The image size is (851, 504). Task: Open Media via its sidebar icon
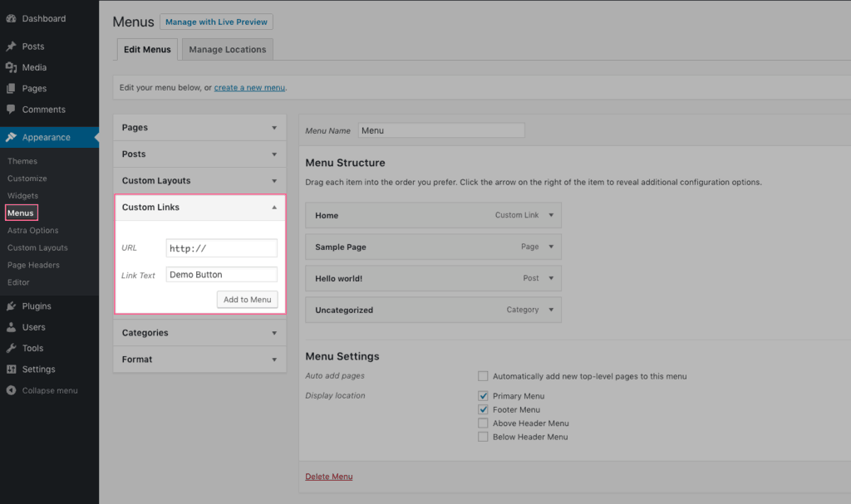(11, 67)
